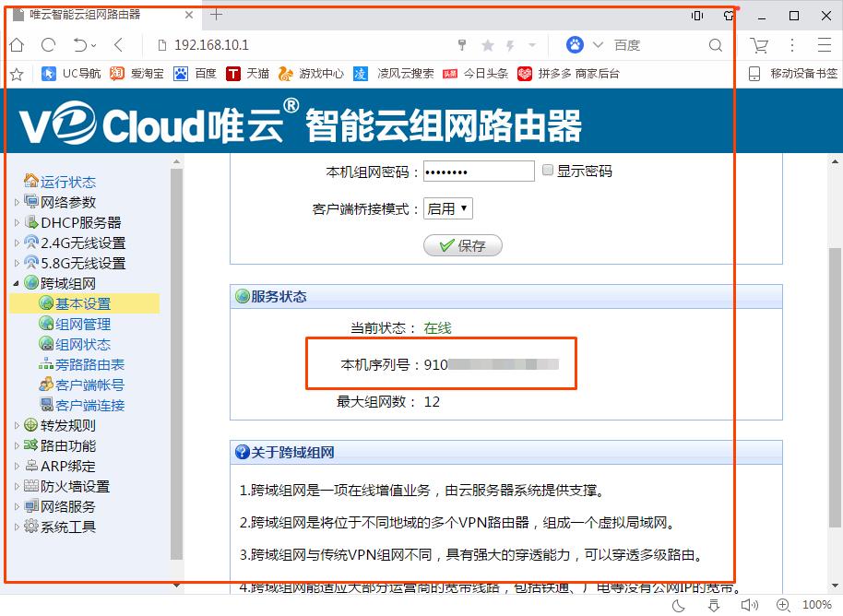The height and width of the screenshot is (616, 843).
Task: Adjust the 100% page zoom control
Action: click(x=815, y=604)
